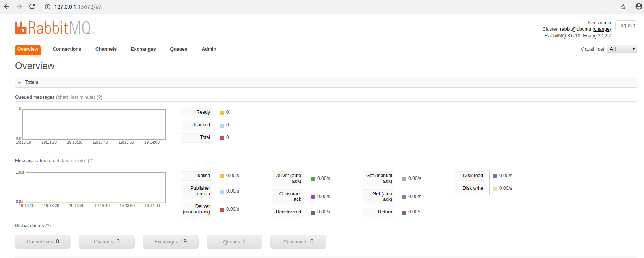Viewport: 644px width, 258px height.
Task: Click the green Deliver (auto ack) swatch
Action: point(313,179)
